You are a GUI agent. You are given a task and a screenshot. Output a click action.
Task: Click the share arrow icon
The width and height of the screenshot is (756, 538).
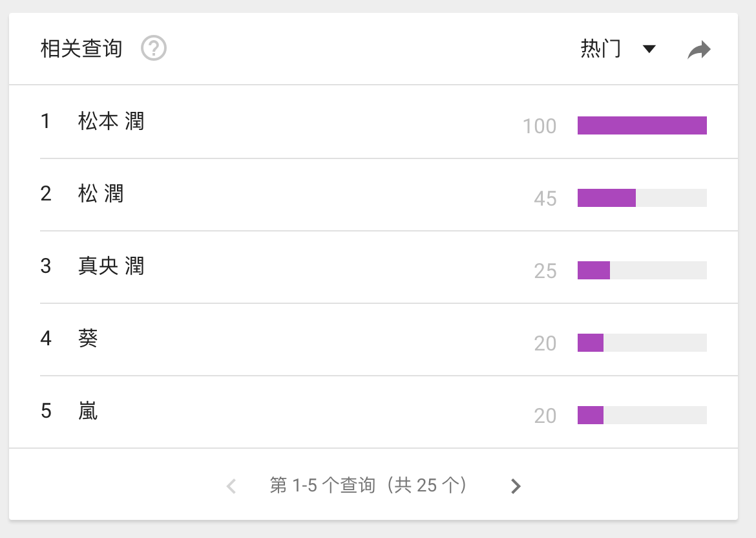tap(698, 50)
